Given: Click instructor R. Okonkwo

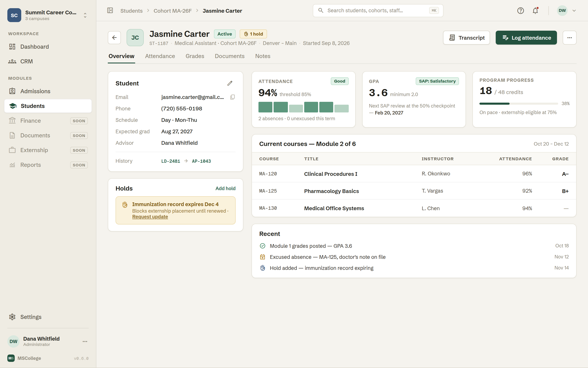Looking at the screenshot, I should (436, 174).
